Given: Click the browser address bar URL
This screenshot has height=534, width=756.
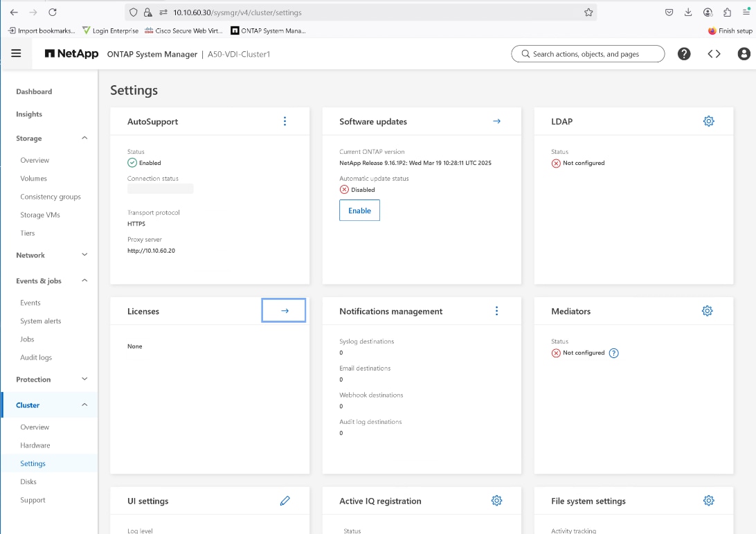Looking at the screenshot, I should pyautogui.click(x=237, y=12).
